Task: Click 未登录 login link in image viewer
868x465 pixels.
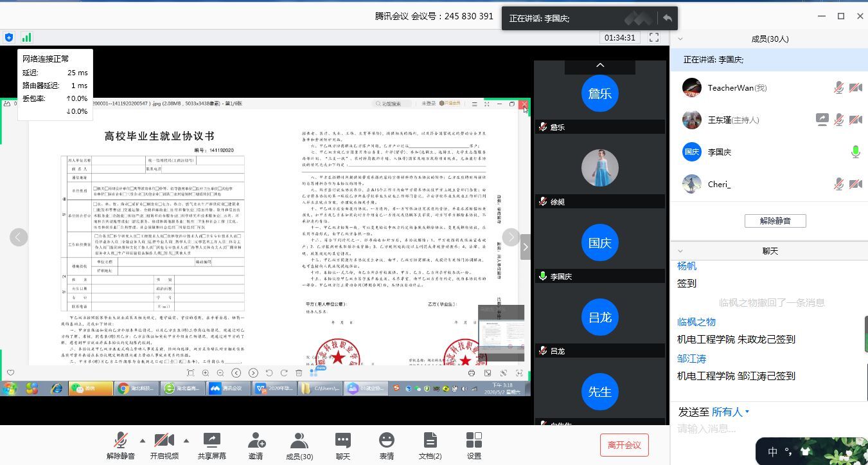Action: 429,104
